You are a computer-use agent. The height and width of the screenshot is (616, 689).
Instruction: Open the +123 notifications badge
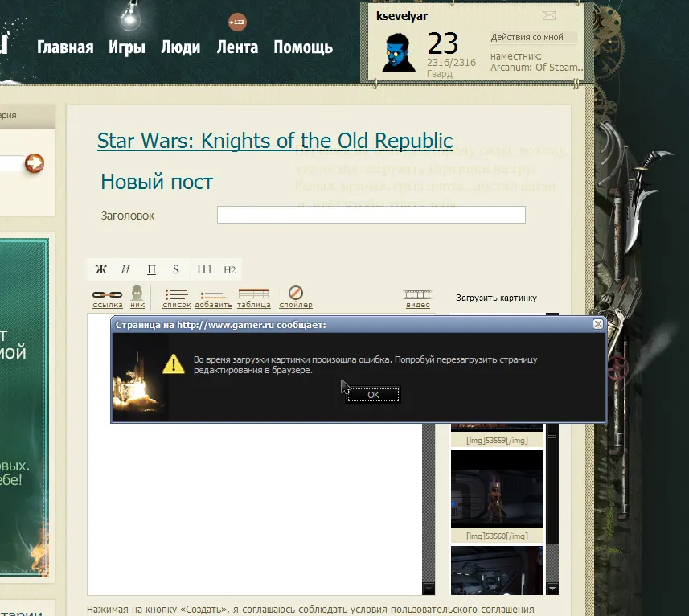pyautogui.click(x=237, y=22)
